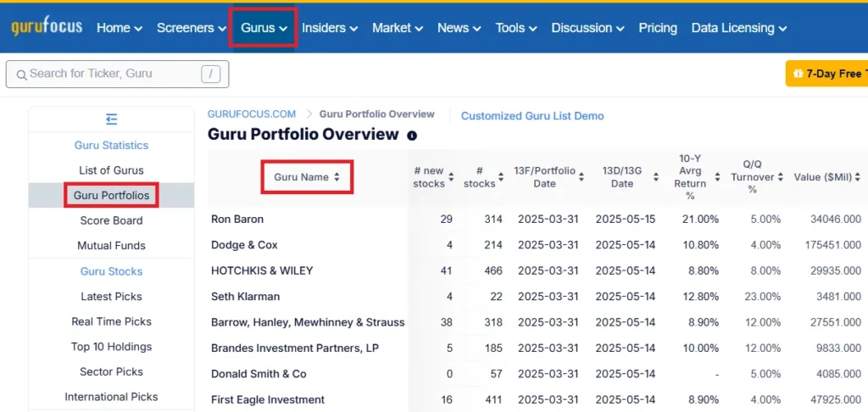Sort by Value ($Mil) column
This screenshot has height=412, width=868.
[858, 177]
